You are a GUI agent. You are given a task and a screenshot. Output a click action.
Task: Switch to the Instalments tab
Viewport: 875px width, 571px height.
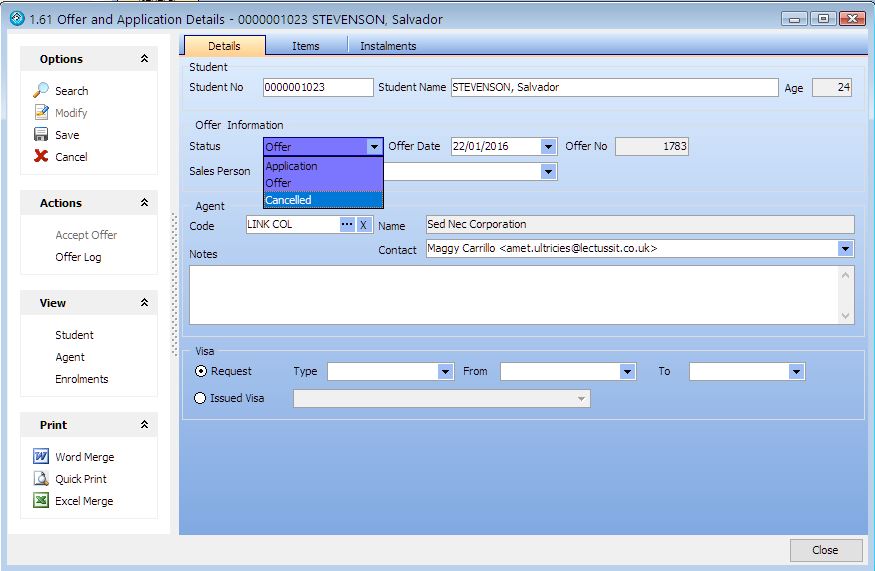point(388,46)
